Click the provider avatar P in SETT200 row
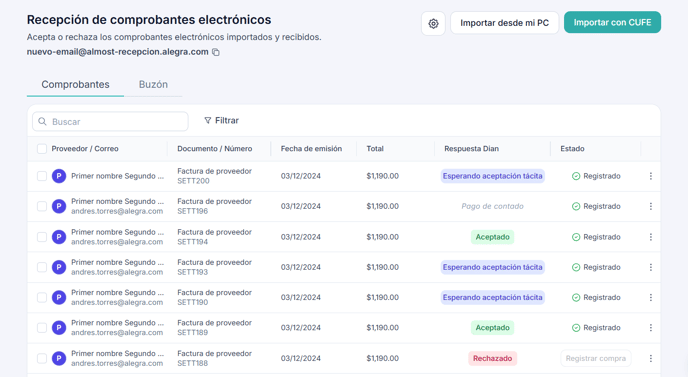 (x=59, y=176)
